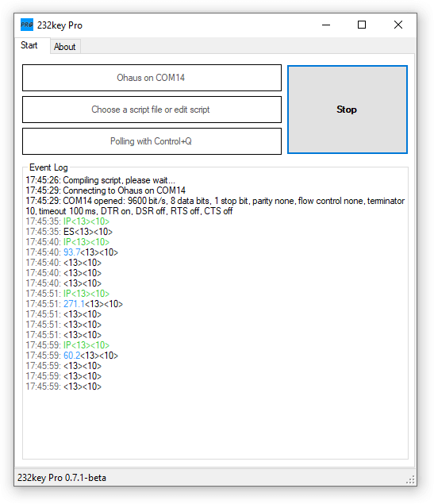Minimize the 232key Pro window
This screenshot has width=434, height=504.
click(326, 25)
